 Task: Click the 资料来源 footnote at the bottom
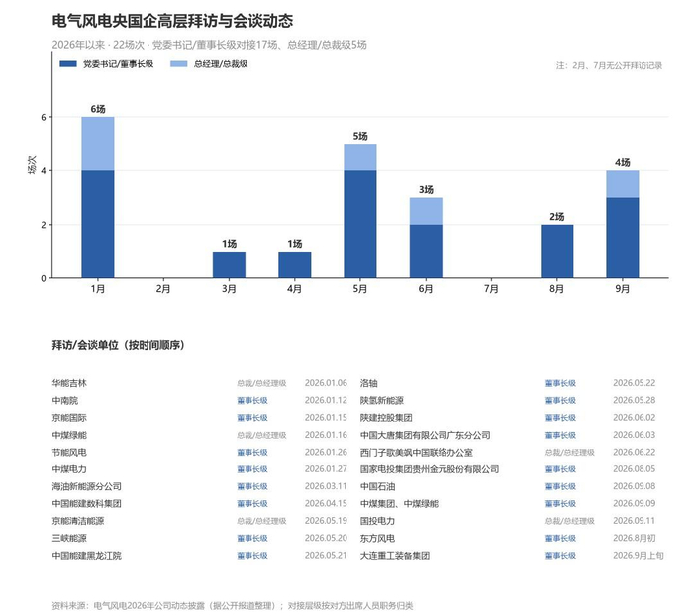233,606
